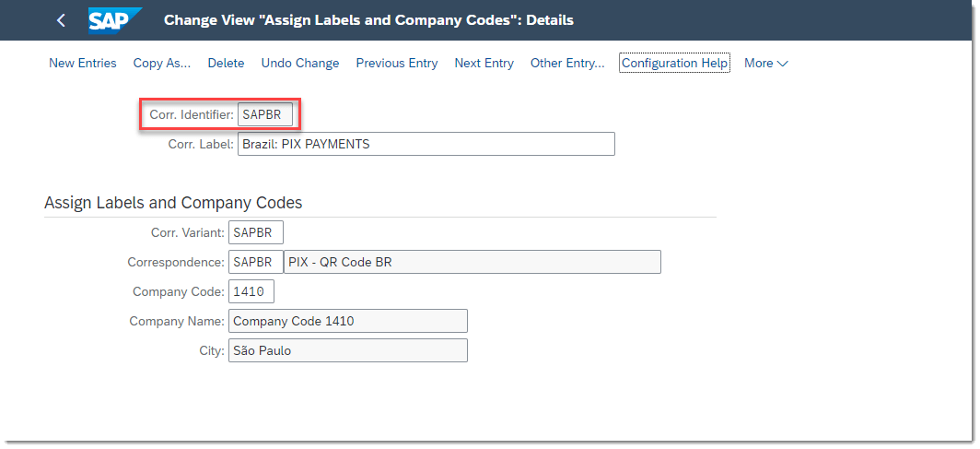Focus the Company Code field 1410
The image size is (980, 449).
pos(251,291)
